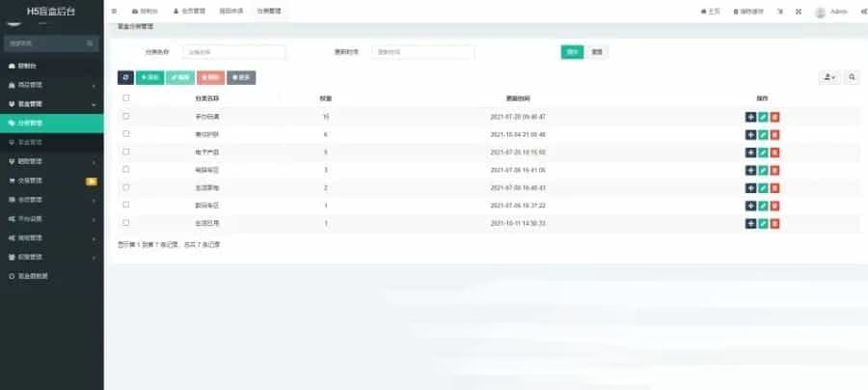Screen dimensions: 868x390
Task: Enter fullscreen using the top-bar expand icon
Action: (798, 12)
